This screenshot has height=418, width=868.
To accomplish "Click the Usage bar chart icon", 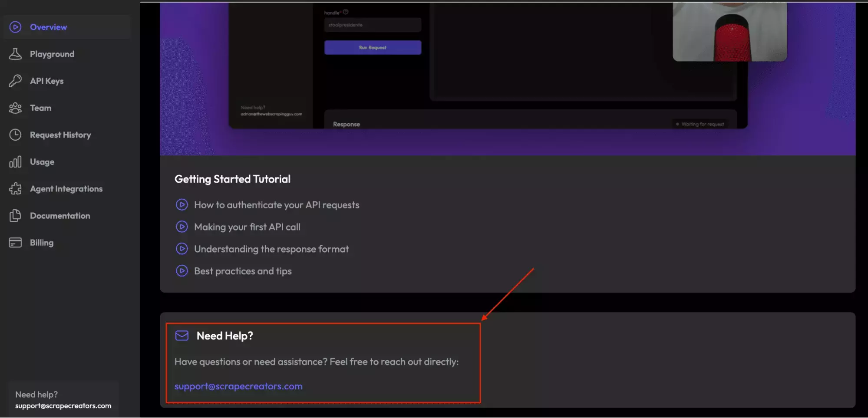I will 15,162.
